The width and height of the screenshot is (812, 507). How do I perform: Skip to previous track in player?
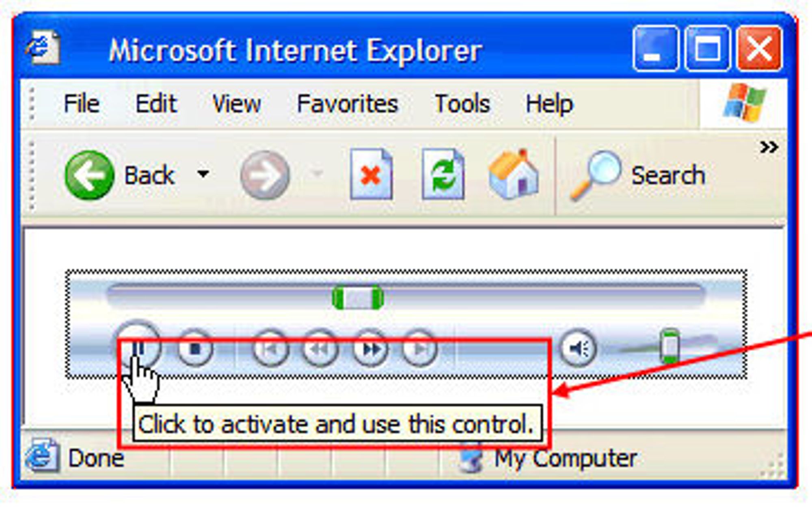[271, 348]
